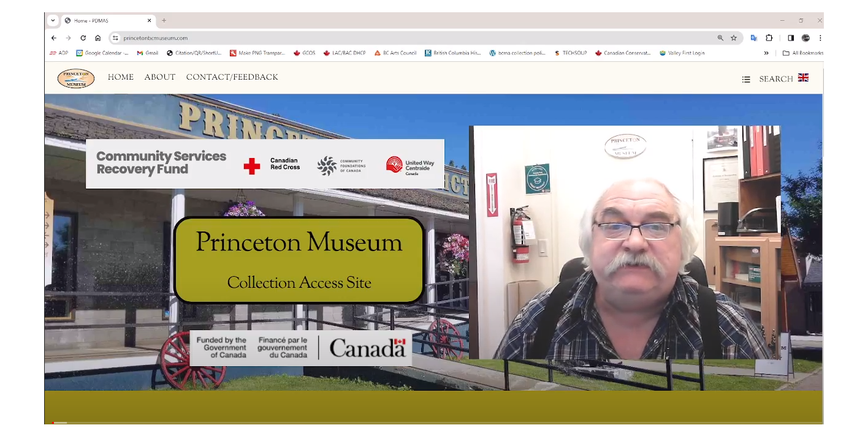Open the Gmail bookmark
868x436 pixels.
(147, 53)
